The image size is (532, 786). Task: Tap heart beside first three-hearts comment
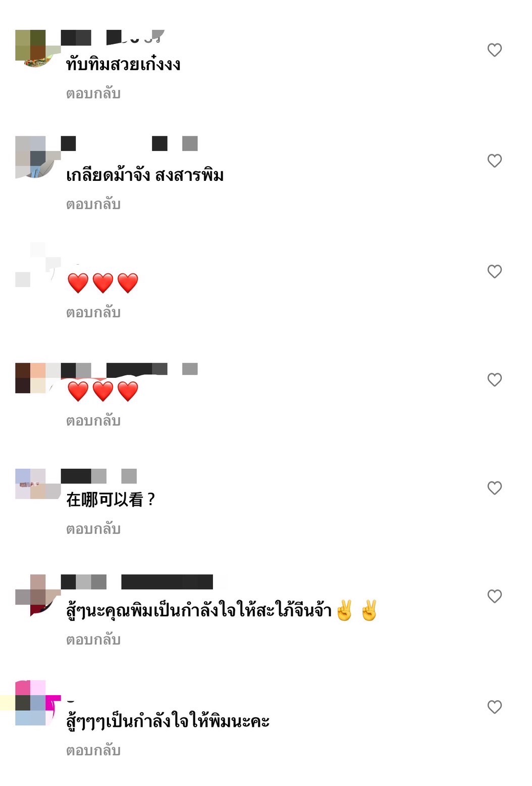click(494, 271)
